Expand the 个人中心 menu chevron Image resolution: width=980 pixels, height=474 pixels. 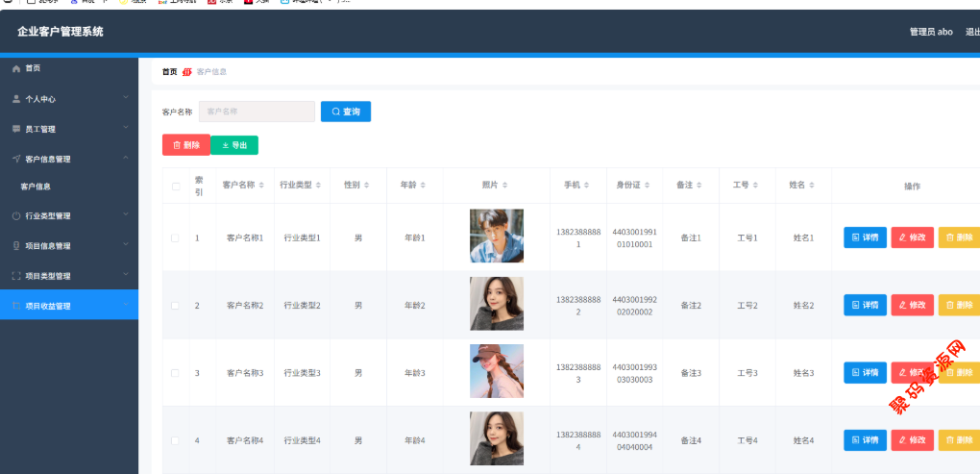click(x=126, y=98)
